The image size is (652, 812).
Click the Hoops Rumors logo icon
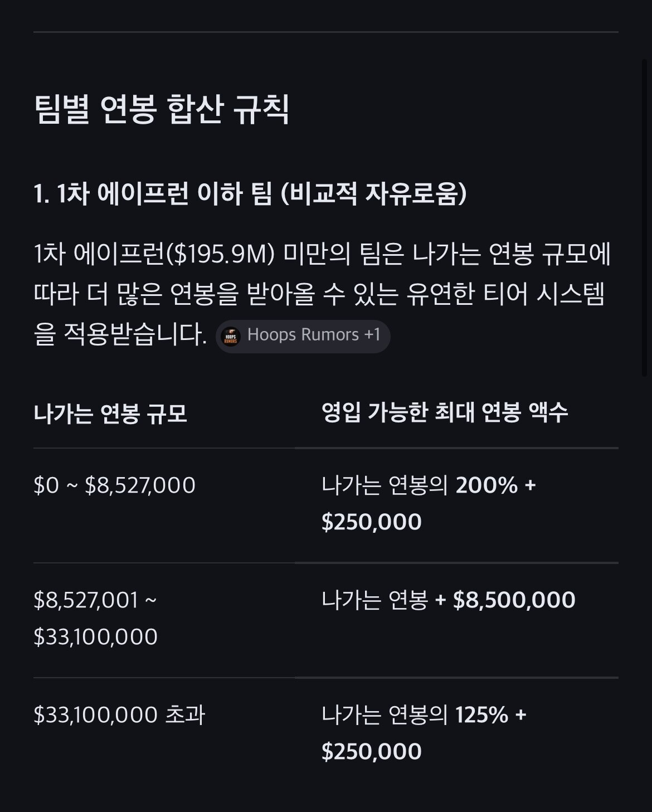[x=231, y=336]
